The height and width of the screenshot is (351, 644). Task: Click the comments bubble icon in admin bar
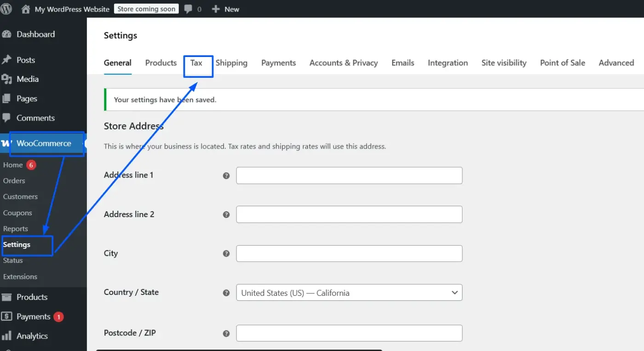(188, 9)
